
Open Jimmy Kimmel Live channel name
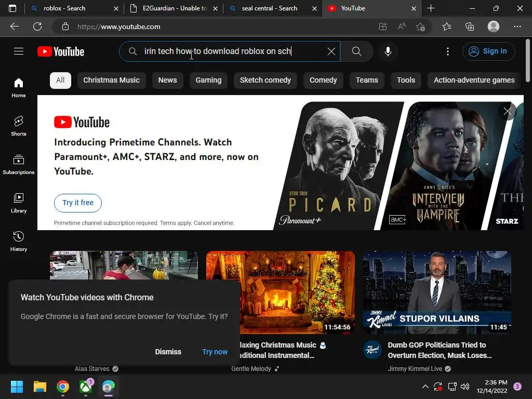click(x=415, y=369)
